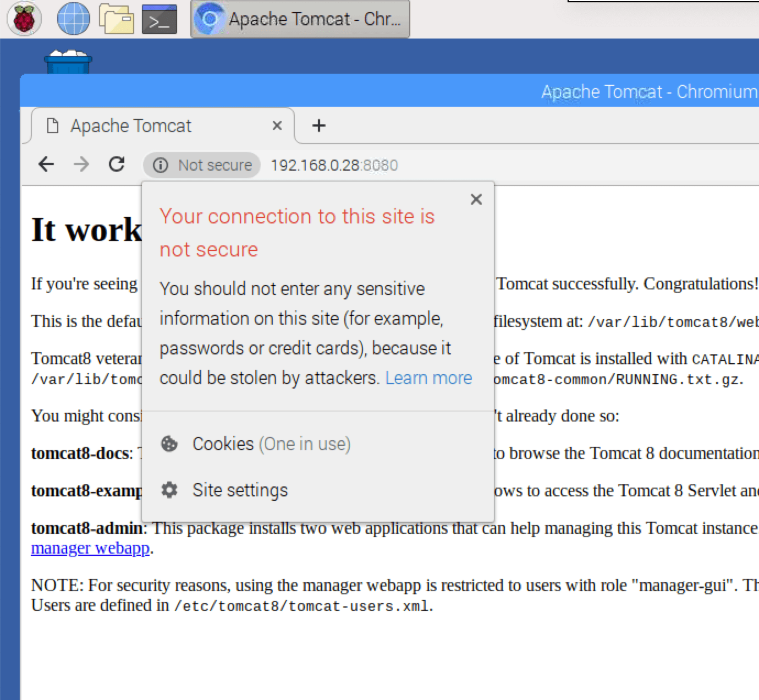Click the gear icon beside Site settings
Screen dimensions: 759x700
[169, 489]
